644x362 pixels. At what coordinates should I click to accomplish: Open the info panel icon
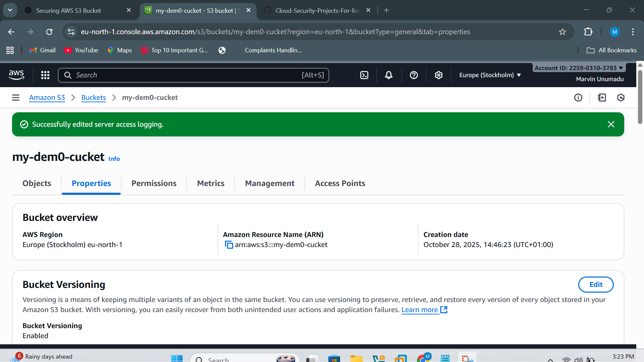(x=578, y=98)
